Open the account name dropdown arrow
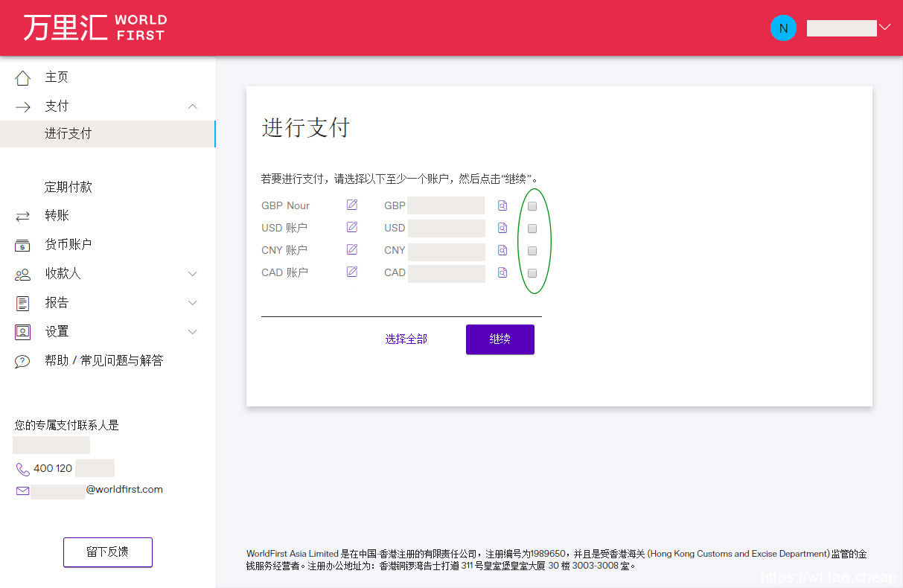 click(884, 28)
